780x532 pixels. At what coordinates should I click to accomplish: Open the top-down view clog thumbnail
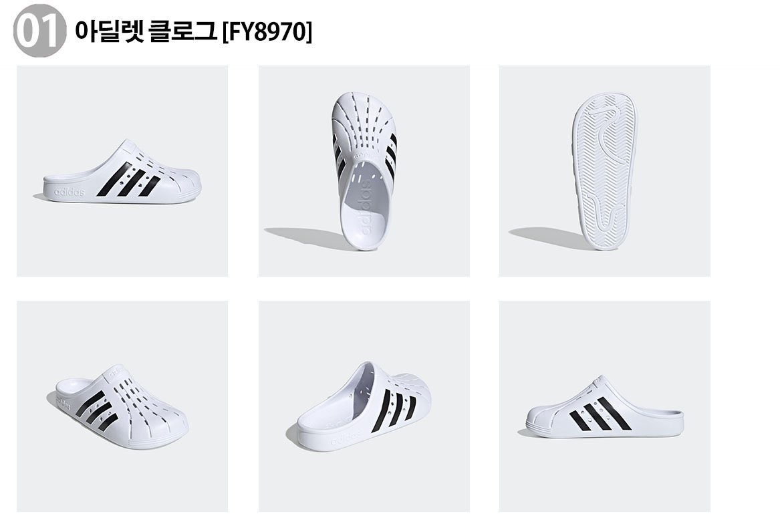click(x=364, y=171)
